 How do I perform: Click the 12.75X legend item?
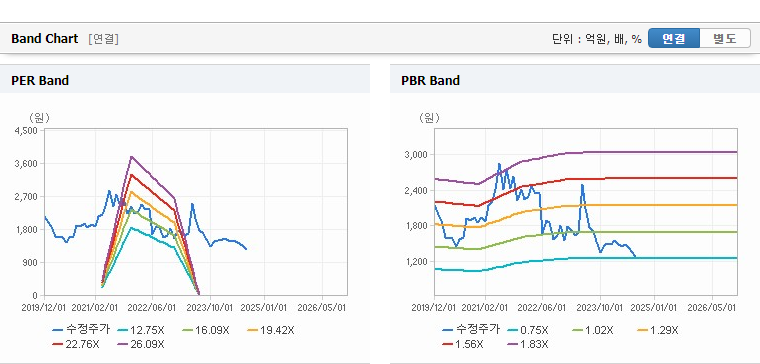[142, 330]
